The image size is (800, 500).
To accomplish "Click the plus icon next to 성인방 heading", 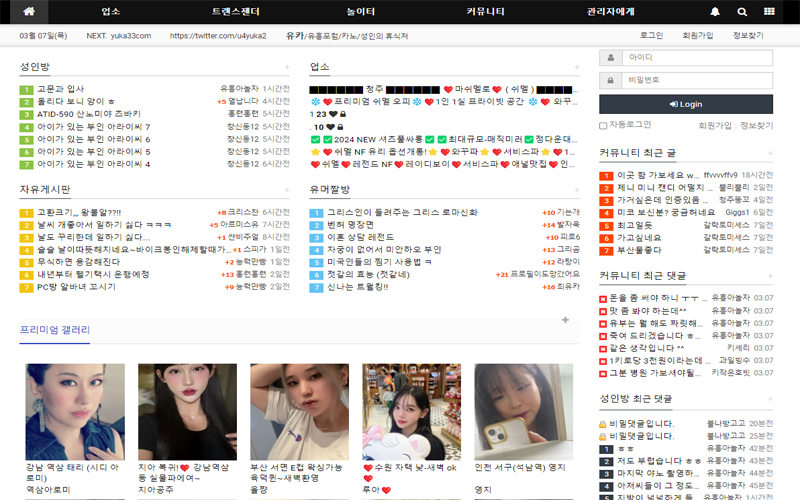I will coord(287,68).
